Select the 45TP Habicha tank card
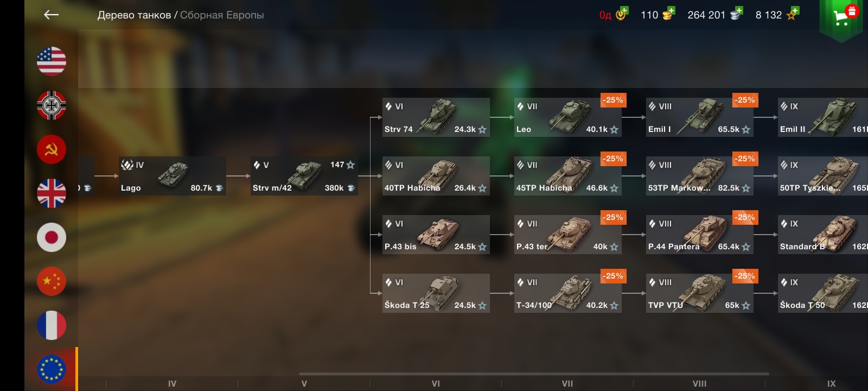Viewport: 868px width, 391px height. [x=568, y=176]
